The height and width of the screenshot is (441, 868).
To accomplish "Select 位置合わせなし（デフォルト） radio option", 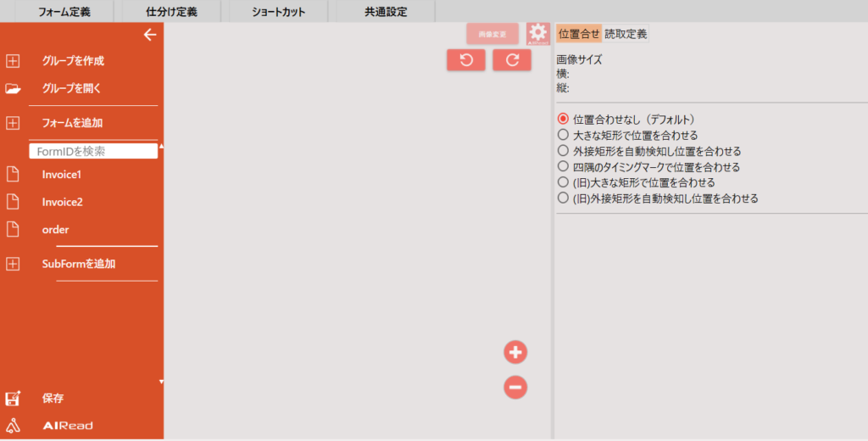I will pyautogui.click(x=563, y=120).
